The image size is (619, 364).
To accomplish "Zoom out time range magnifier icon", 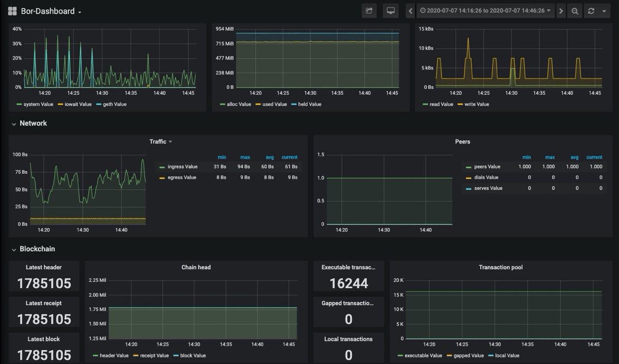I will pyautogui.click(x=575, y=11).
